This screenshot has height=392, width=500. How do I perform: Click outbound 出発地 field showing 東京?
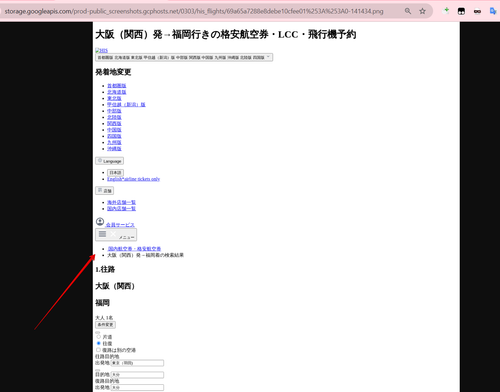tap(137, 363)
